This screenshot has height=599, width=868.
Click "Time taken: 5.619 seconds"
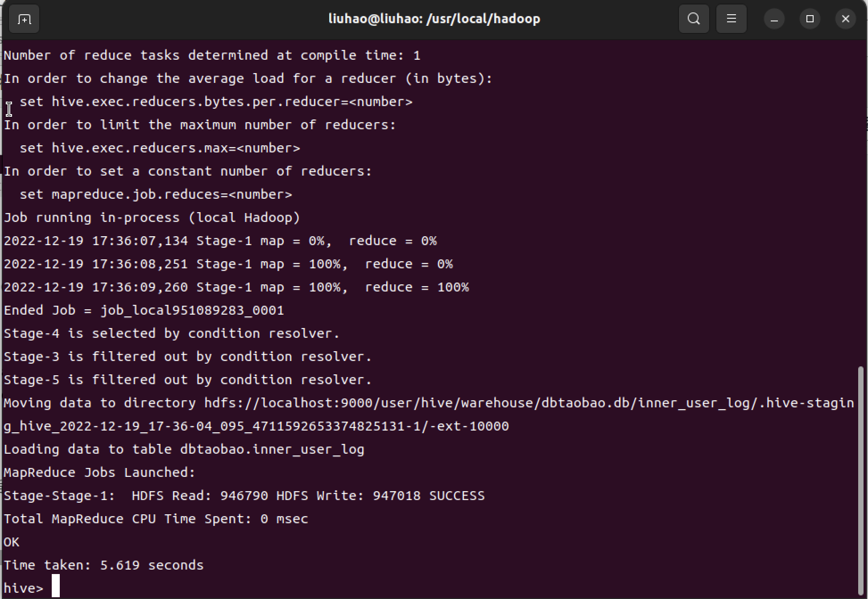tap(103, 565)
